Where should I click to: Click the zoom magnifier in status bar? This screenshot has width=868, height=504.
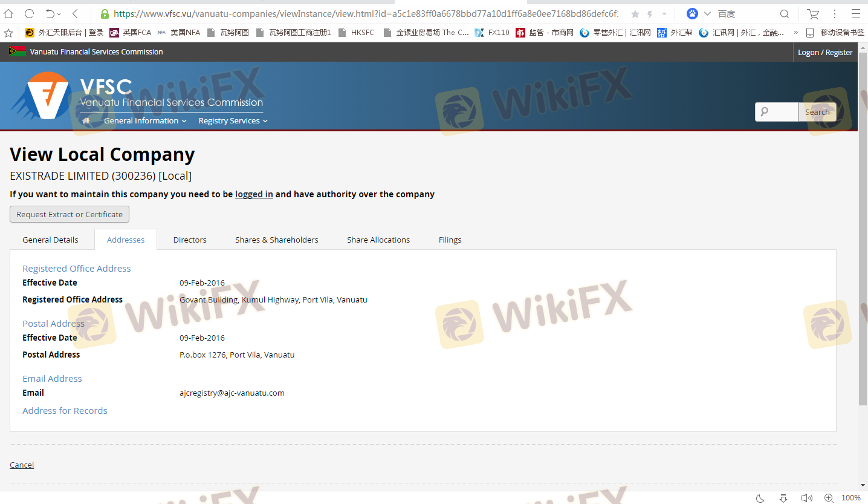pos(829,498)
